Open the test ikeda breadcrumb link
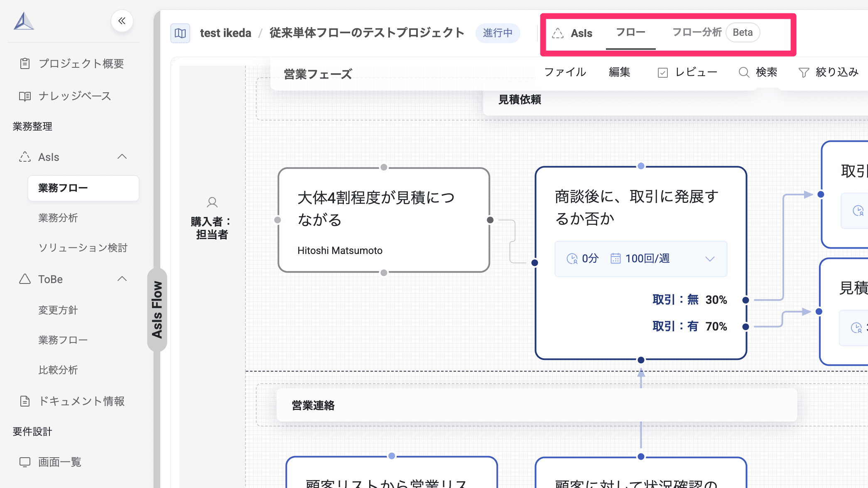Image resolution: width=868 pixels, height=488 pixels. [225, 33]
